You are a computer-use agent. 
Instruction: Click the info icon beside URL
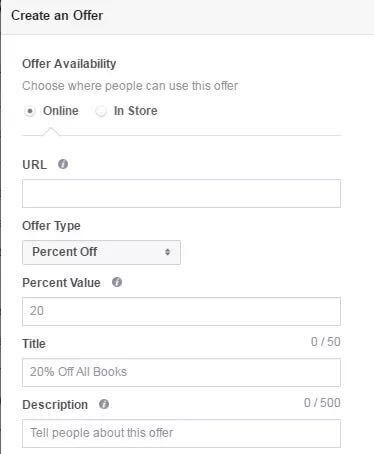63,164
